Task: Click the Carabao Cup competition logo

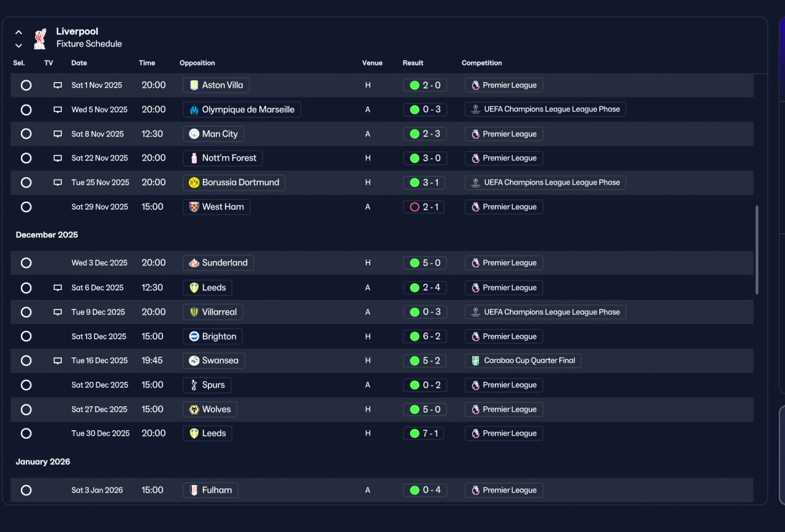Action: tap(475, 361)
